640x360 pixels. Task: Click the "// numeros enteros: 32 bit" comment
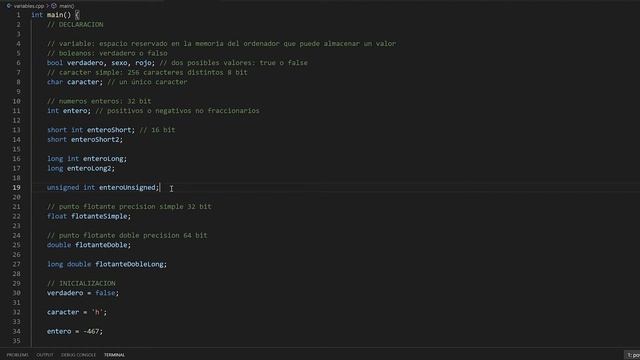pyautogui.click(x=99, y=101)
